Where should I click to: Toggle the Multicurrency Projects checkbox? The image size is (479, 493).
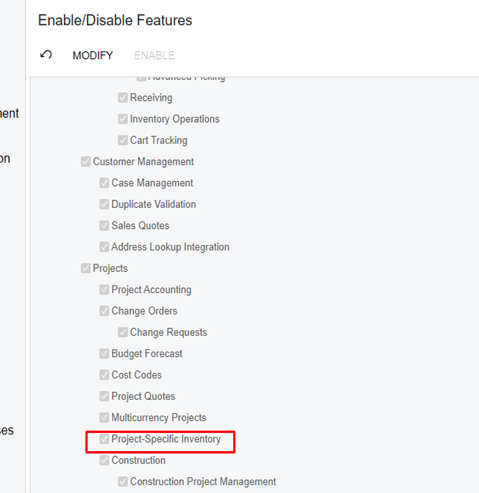(104, 418)
